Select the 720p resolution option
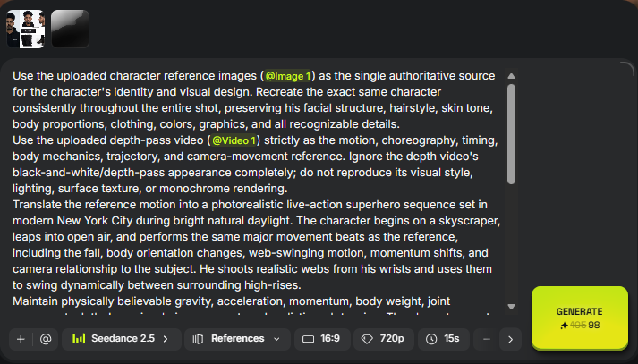Screen dimensions: 638x364 pyautogui.click(x=384, y=339)
